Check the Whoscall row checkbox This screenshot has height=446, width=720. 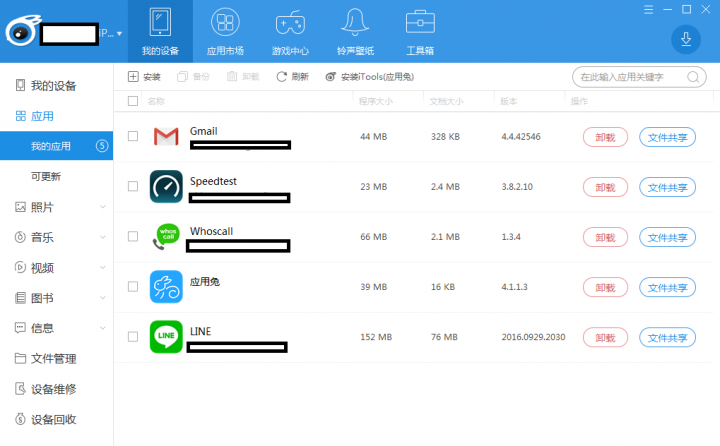pos(133,237)
